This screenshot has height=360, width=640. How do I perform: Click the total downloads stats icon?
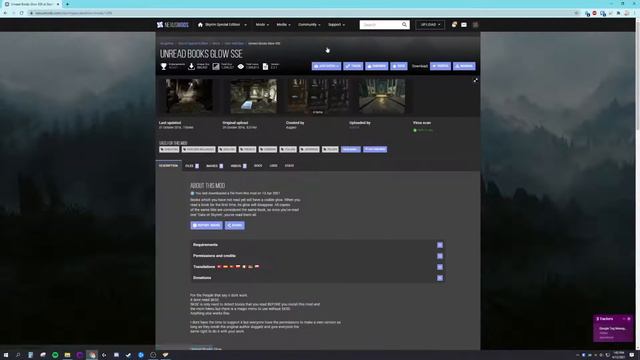click(216, 66)
